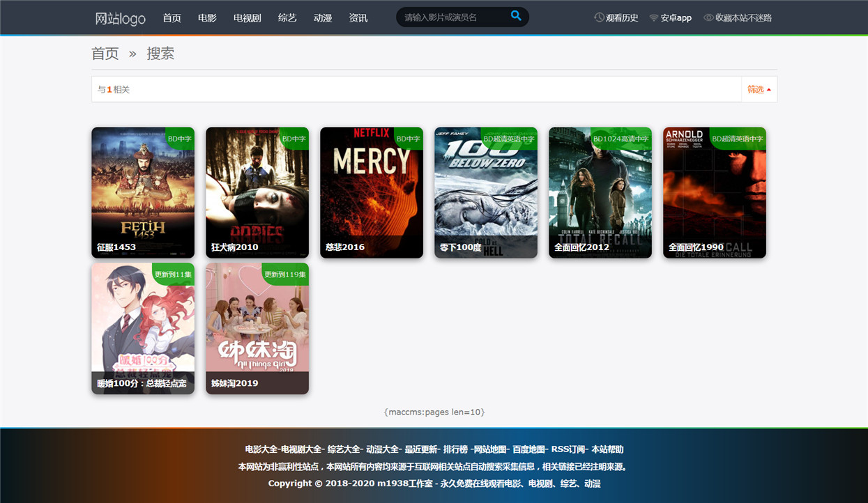The width and height of the screenshot is (868, 503).
Task: Open the 资讯 nav menu item
Action: click(x=358, y=18)
